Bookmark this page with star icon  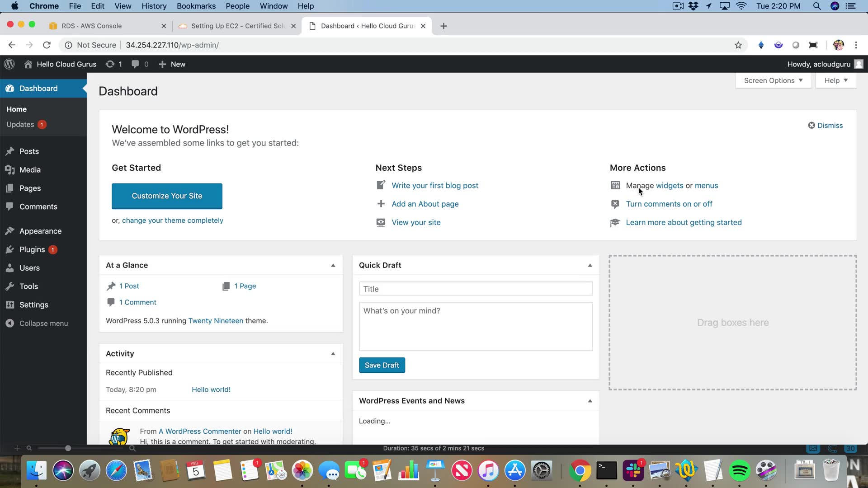pos(738,45)
